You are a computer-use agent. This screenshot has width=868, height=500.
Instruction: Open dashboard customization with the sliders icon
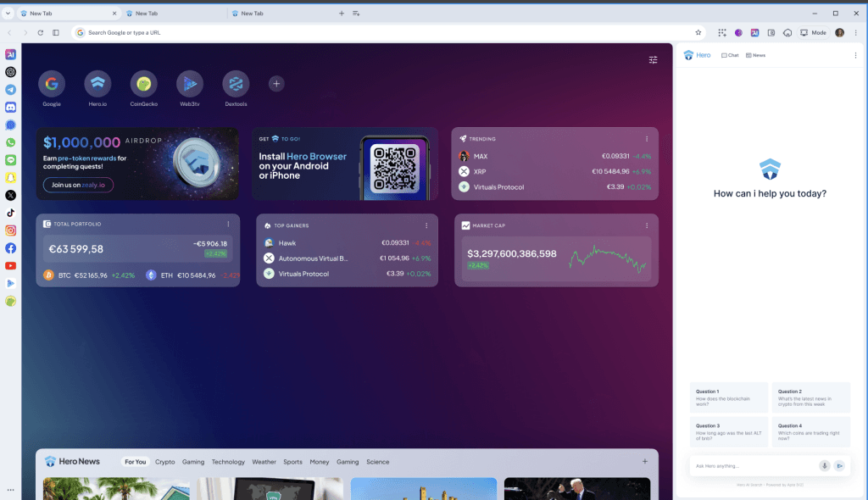click(x=653, y=60)
